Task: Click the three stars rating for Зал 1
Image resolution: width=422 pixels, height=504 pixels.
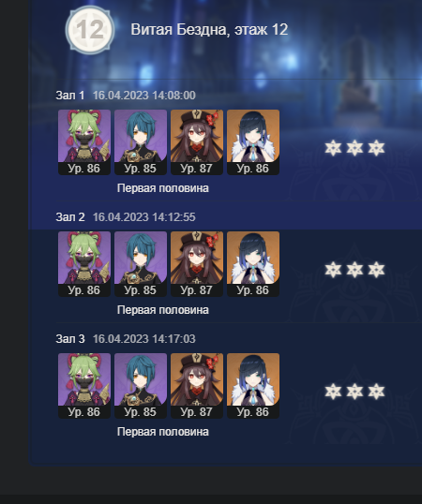Action: tap(354, 148)
